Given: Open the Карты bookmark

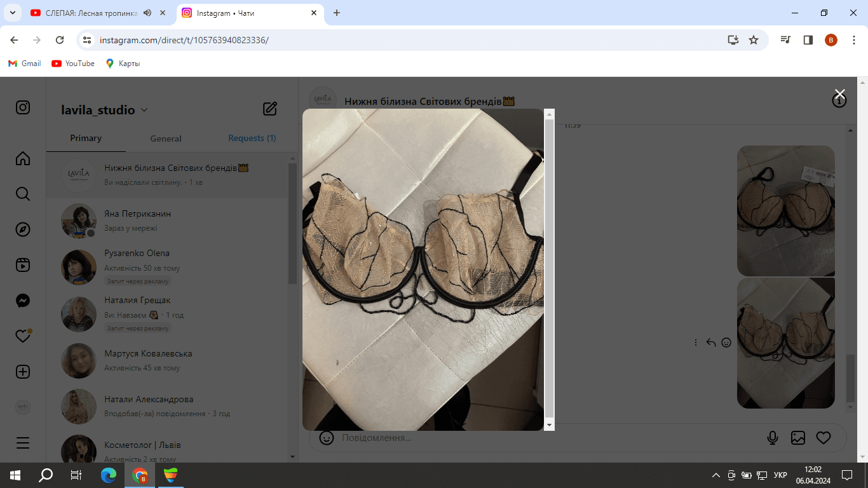Looking at the screenshot, I should pyautogui.click(x=123, y=64).
